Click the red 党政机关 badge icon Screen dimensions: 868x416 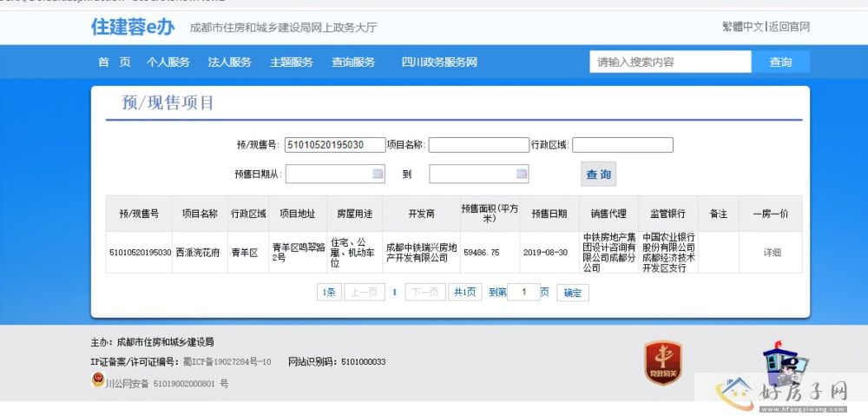(x=664, y=362)
